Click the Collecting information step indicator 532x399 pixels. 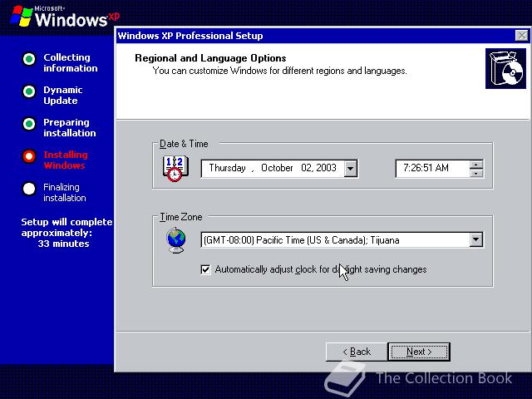tap(29, 59)
